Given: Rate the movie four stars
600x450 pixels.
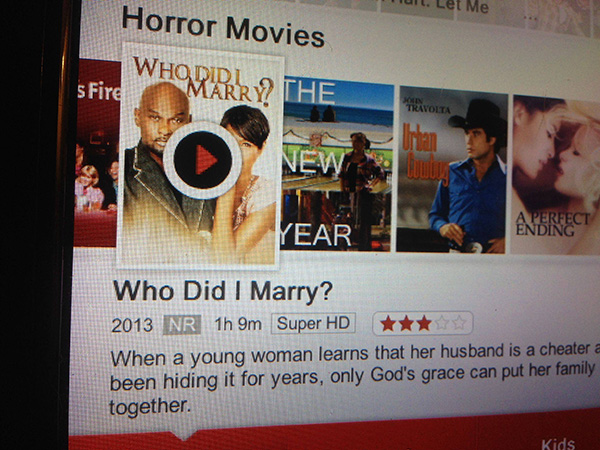Looking at the screenshot, I should point(441,323).
